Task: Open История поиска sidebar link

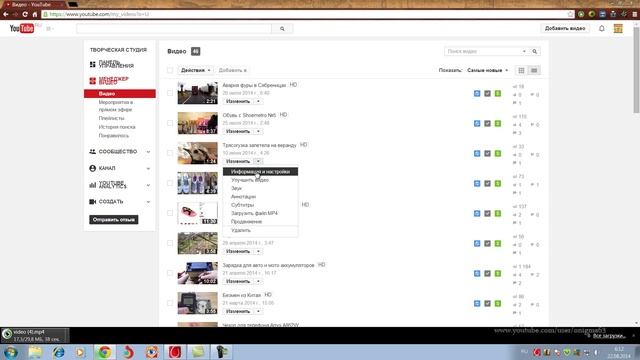Action: (117, 127)
